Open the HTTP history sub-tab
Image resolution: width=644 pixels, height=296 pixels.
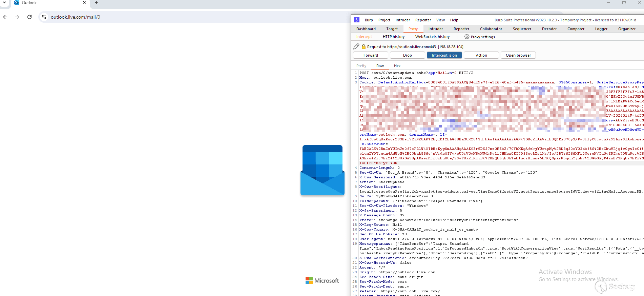click(394, 37)
